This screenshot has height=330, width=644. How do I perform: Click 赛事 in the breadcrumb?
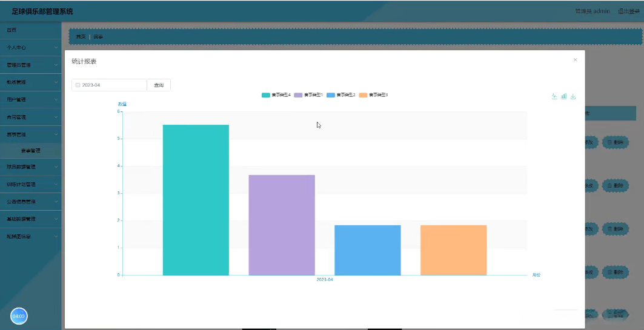[x=98, y=36]
